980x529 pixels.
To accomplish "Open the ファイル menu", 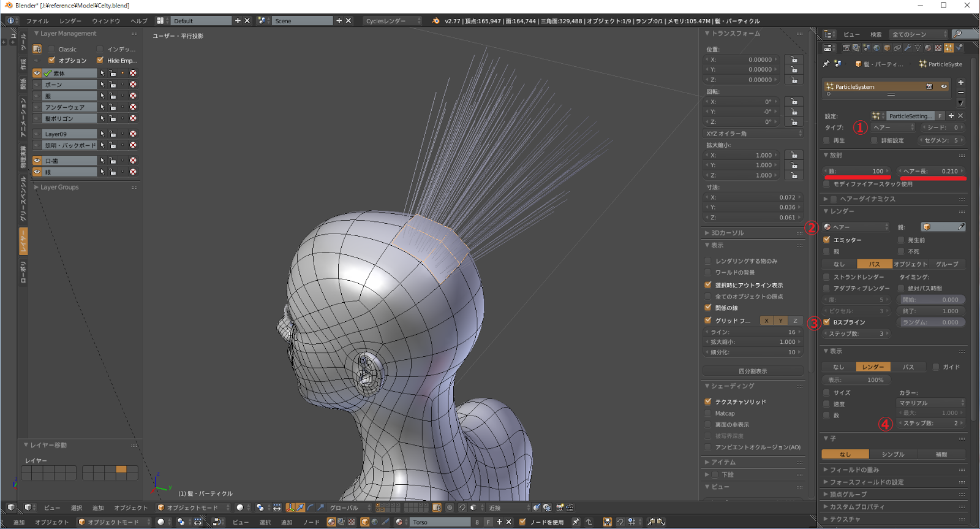I will click(x=37, y=21).
